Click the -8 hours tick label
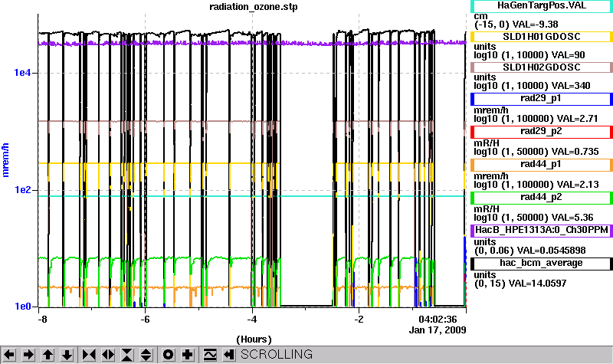 coord(42,319)
